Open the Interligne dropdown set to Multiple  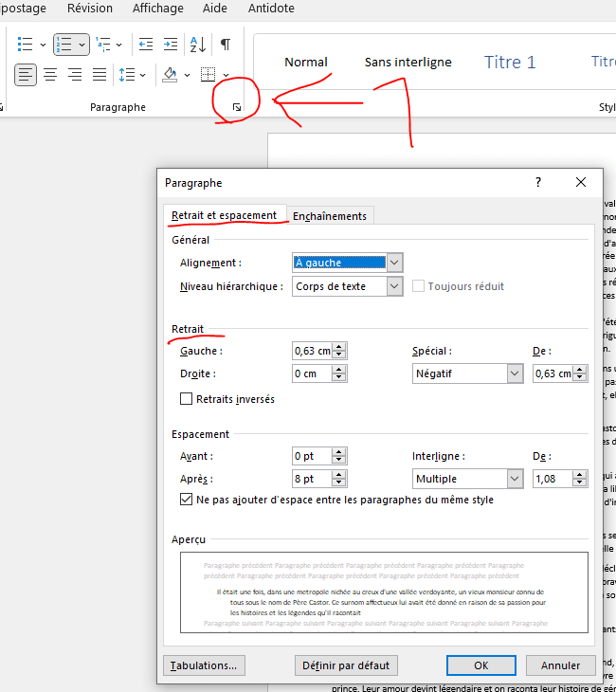515,480
